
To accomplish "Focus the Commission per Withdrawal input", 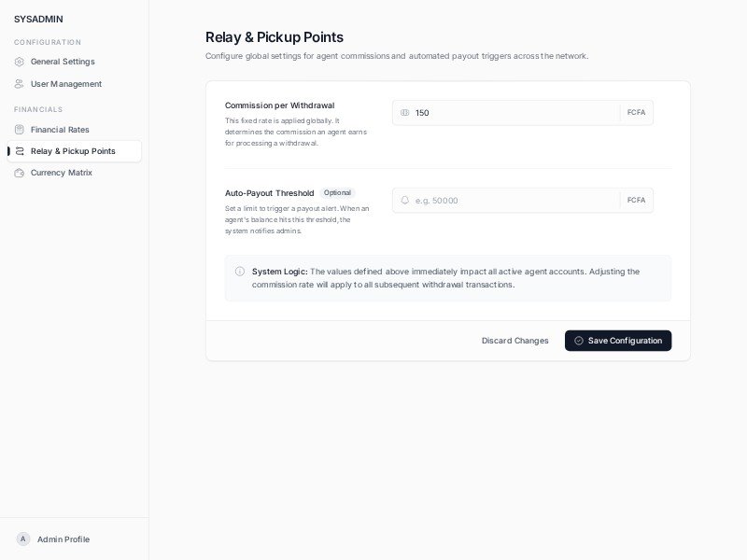I will click(x=514, y=113).
